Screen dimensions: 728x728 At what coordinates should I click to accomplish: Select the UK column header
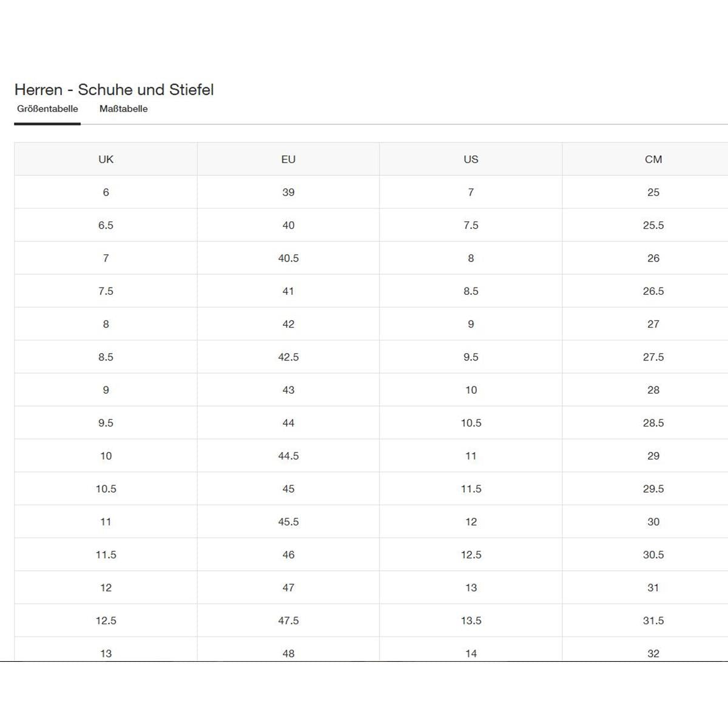click(x=106, y=160)
